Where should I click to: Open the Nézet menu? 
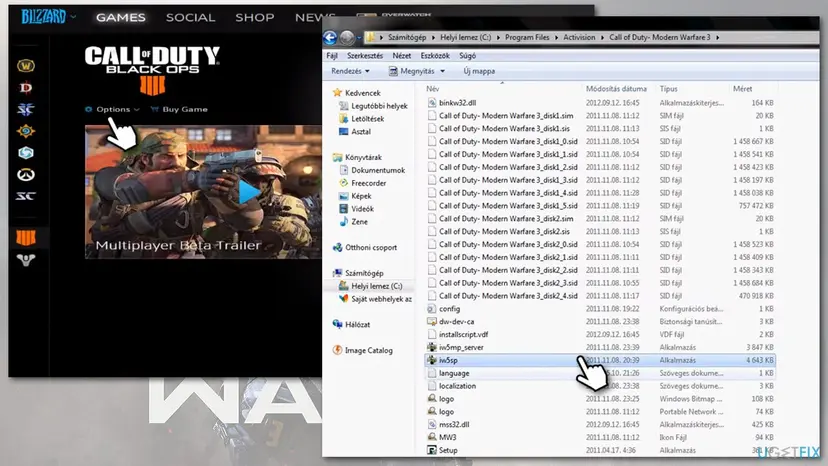pos(401,55)
